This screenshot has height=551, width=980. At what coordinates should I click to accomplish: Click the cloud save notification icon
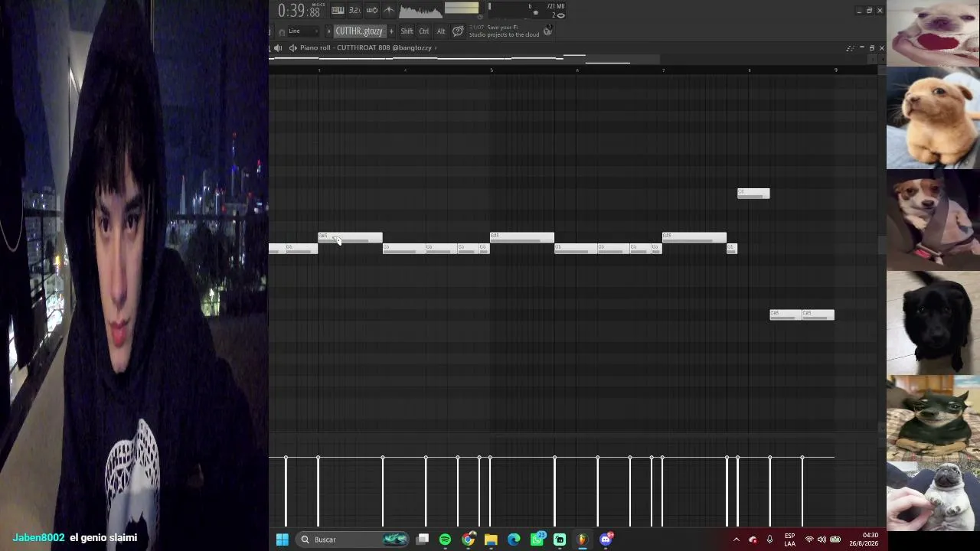pyautogui.click(x=547, y=31)
